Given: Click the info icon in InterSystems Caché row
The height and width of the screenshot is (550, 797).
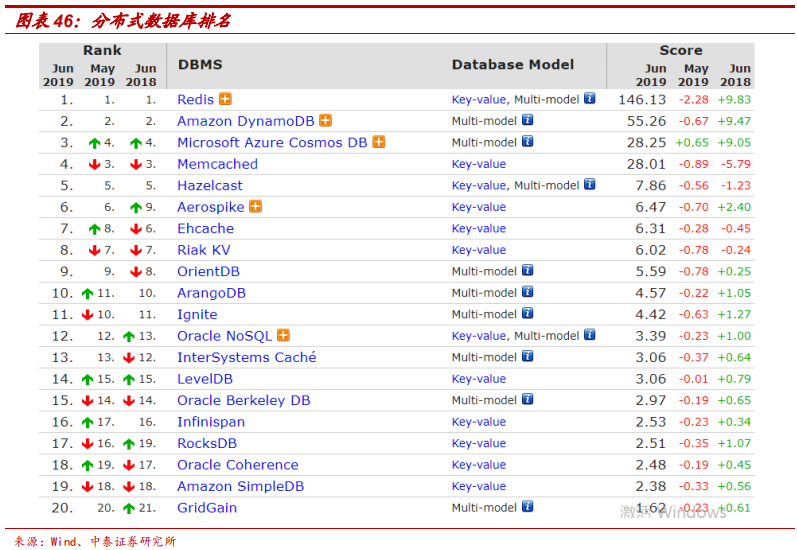Looking at the screenshot, I should click(528, 356).
